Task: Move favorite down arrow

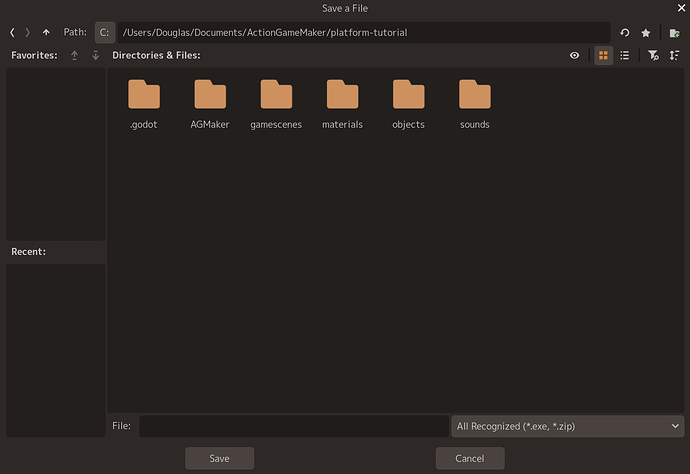Action: point(95,55)
